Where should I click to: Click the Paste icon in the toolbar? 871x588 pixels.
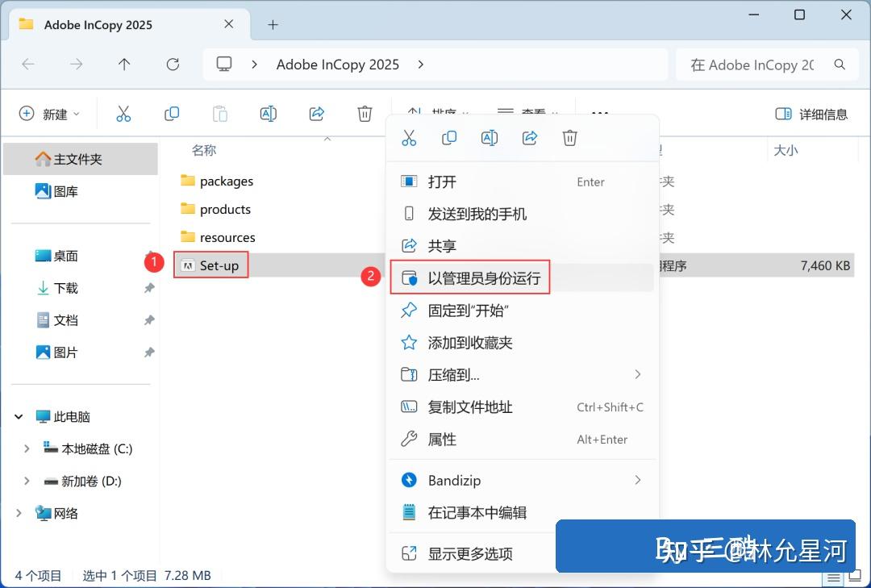point(219,113)
